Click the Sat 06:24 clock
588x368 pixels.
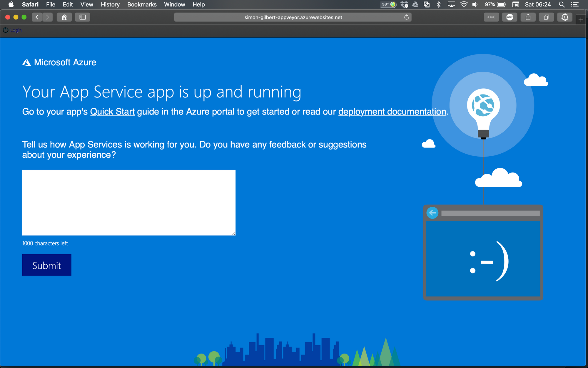point(538,4)
